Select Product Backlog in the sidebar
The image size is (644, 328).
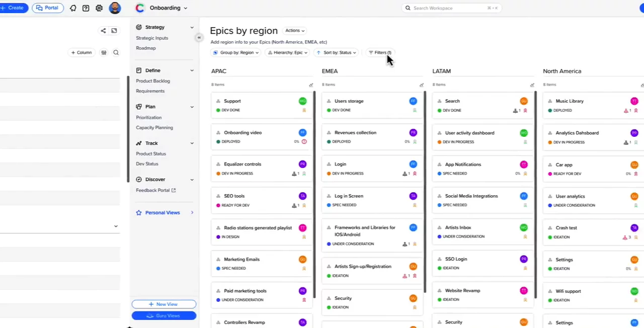(153, 81)
